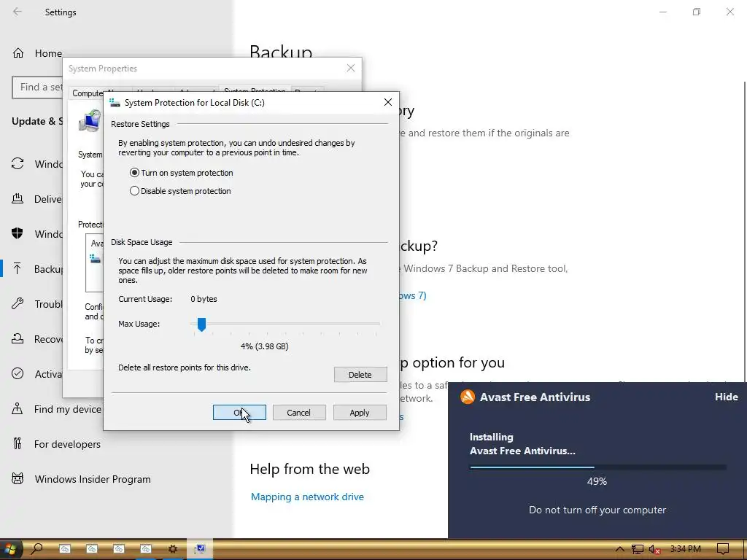This screenshot has width=747, height=560.
Task: Click the Avast logo icon in popup
Action: [468, 397]
